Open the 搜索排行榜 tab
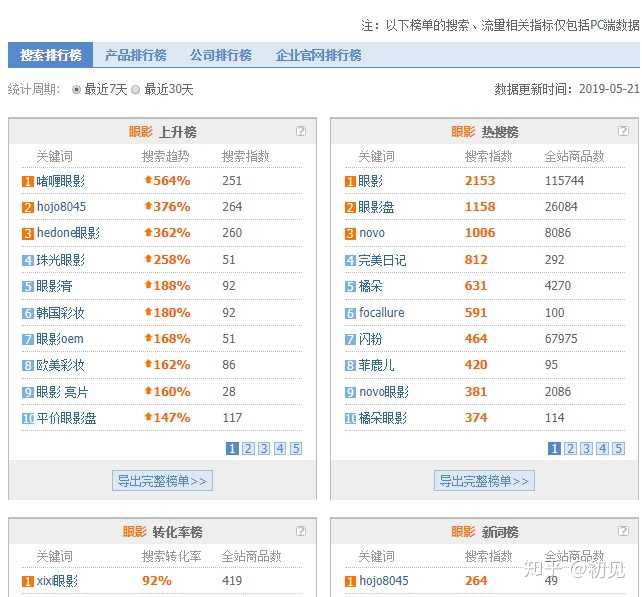This screenshot has height=597, width=642. pyautogui.click(x=50, y=55)
